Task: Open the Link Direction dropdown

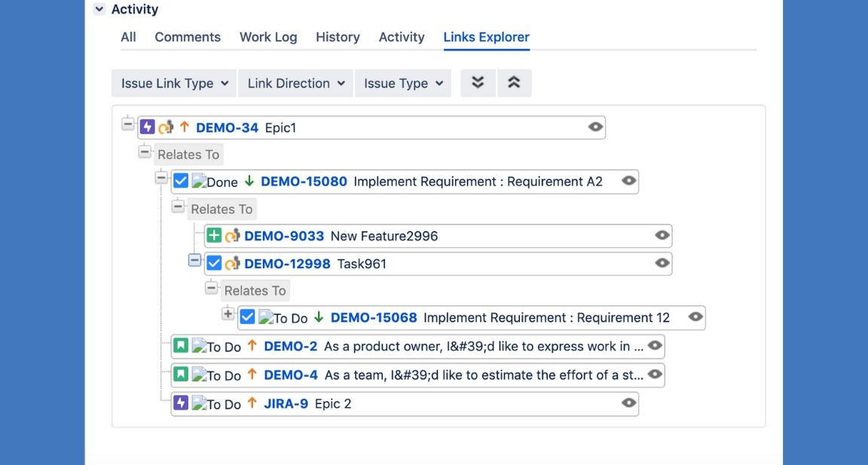Action: click(x=295, y=84)
